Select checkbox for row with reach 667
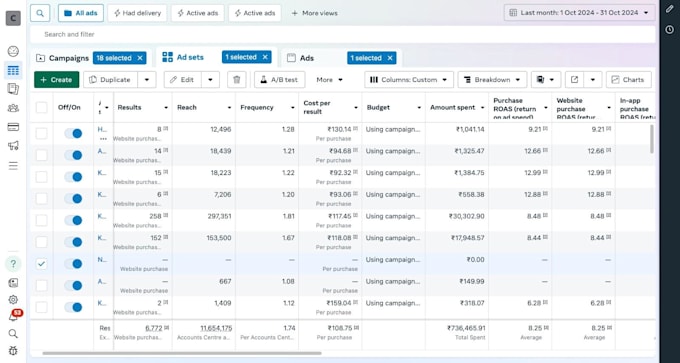Screen dimensions: 680x363 pos(42,285)
